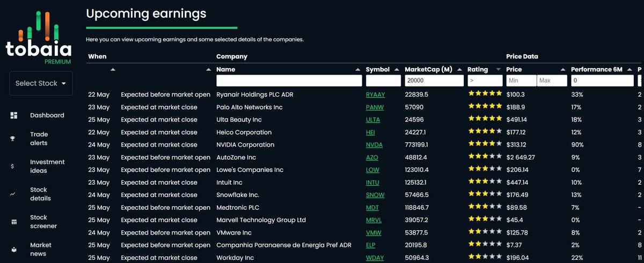Open RYAAY symbol link
The height and width of the screenshot is (263, 644).
[376, 94]
